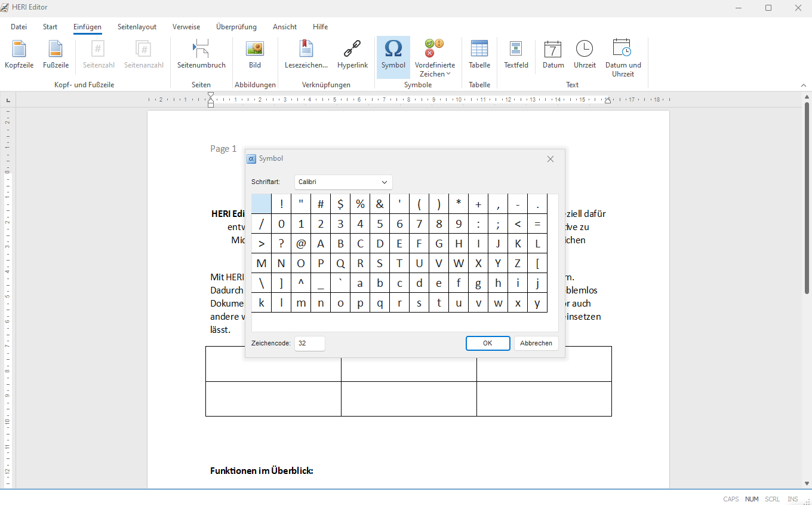
Task: Open the Datei menu
Action: pos(19,27)
